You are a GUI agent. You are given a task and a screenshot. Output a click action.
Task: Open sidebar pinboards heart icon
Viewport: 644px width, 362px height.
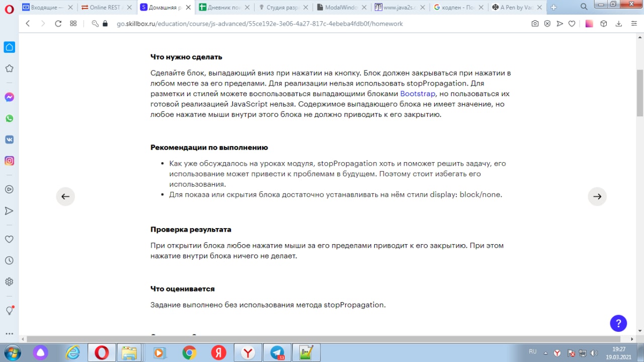(9, 239)
